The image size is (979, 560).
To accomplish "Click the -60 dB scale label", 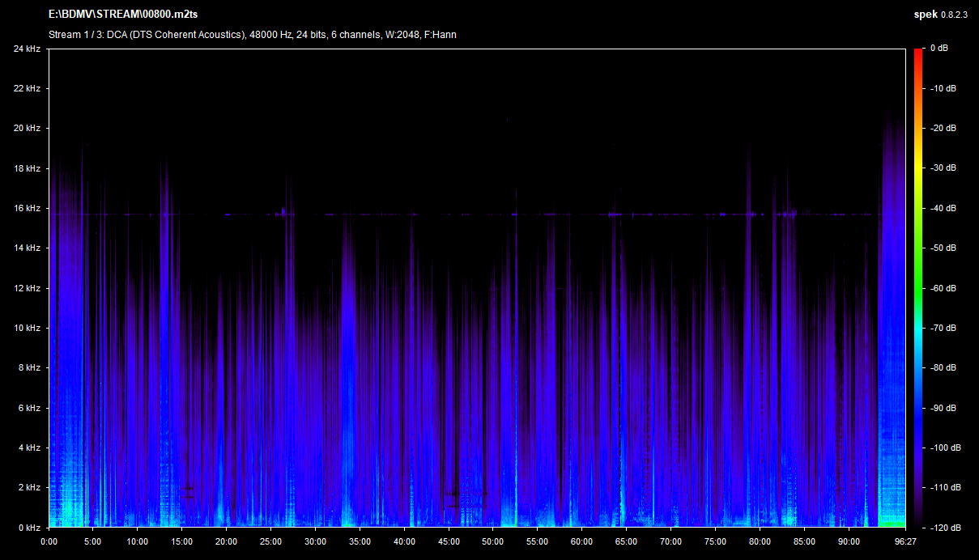I will 943,288.
